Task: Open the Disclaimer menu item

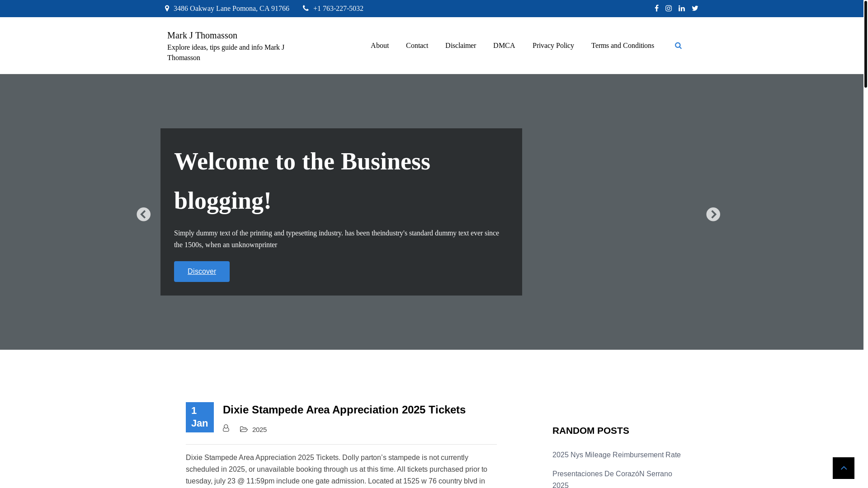Action: click(461, 46)
